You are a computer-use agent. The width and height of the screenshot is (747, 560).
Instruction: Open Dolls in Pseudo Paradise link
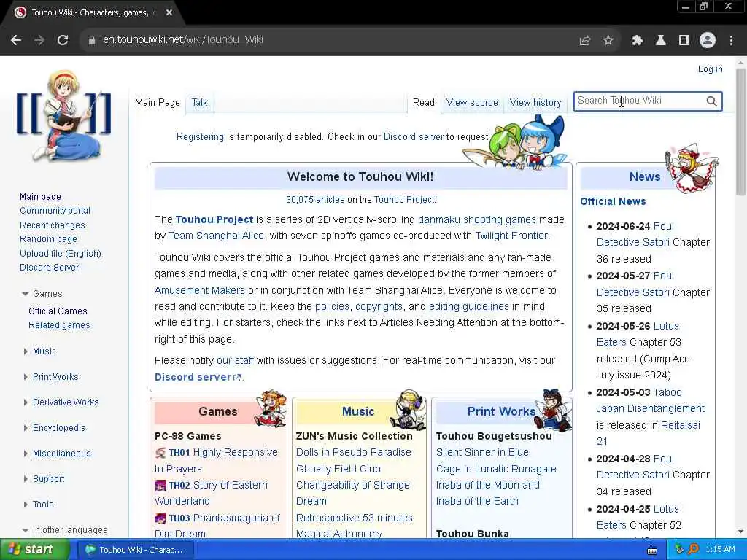pos(354,452)
